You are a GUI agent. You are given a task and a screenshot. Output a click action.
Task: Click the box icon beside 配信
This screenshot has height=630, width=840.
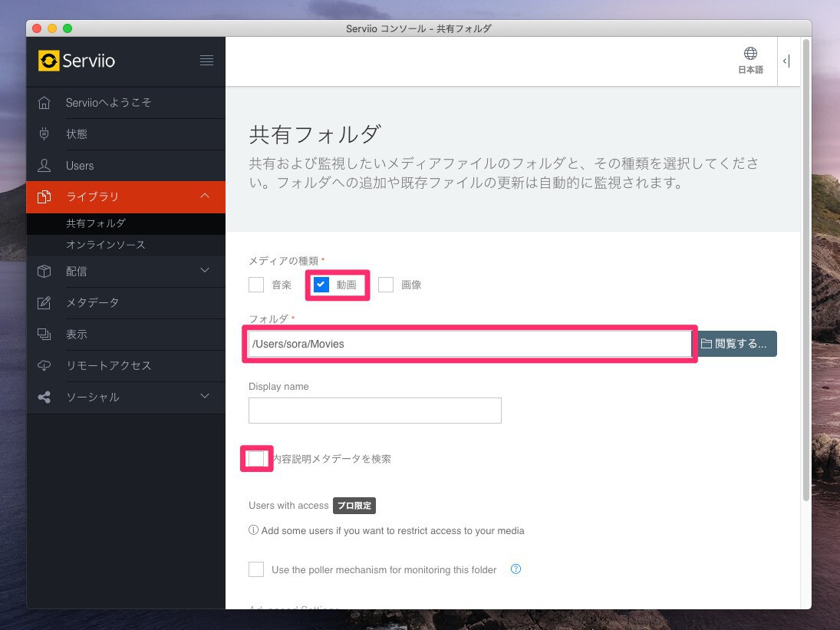44,271
